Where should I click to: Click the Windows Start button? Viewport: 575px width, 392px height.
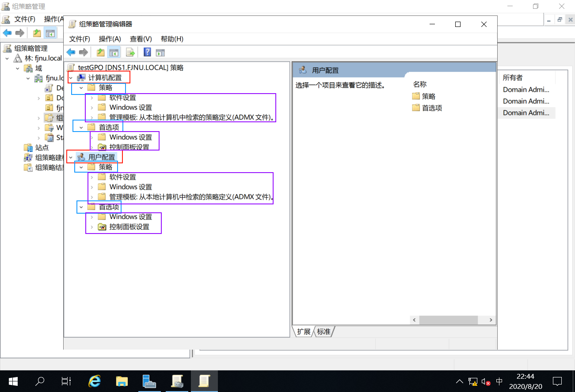[13, 381]
